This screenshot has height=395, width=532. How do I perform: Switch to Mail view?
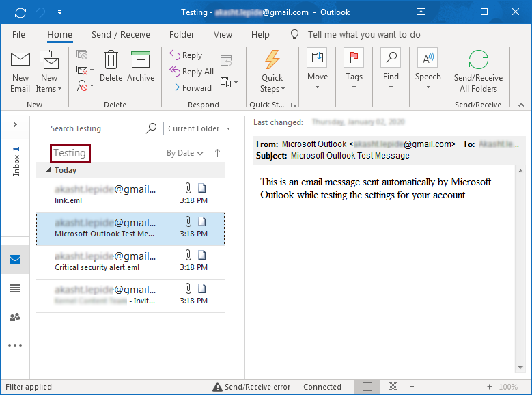coord(15,260)
